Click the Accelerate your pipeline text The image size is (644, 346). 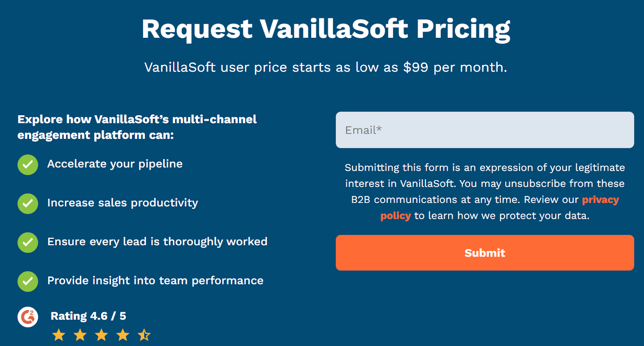pyautogui.click(x=115, y=164)
